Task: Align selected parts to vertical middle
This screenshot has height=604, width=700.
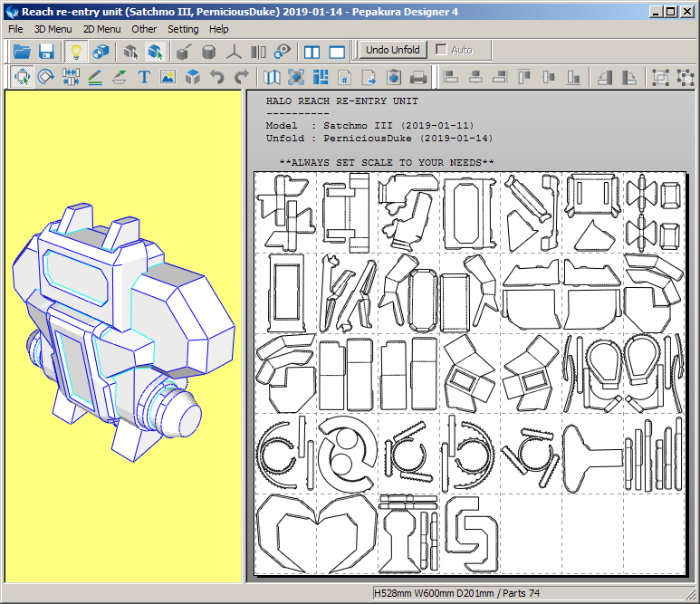Action: (x=549, y=77)
